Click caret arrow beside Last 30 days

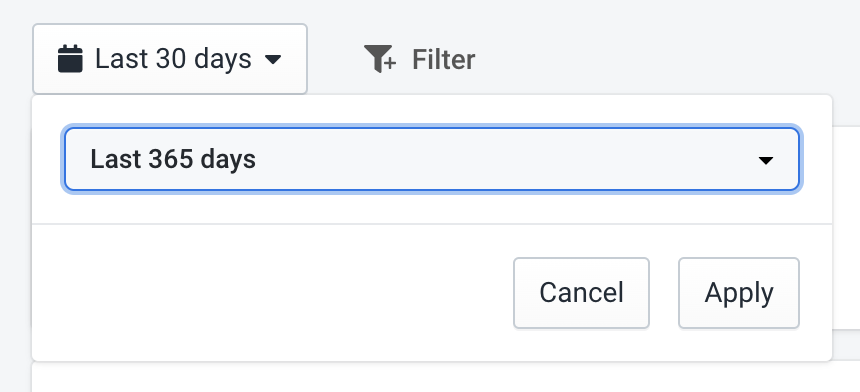click(273, 59)
